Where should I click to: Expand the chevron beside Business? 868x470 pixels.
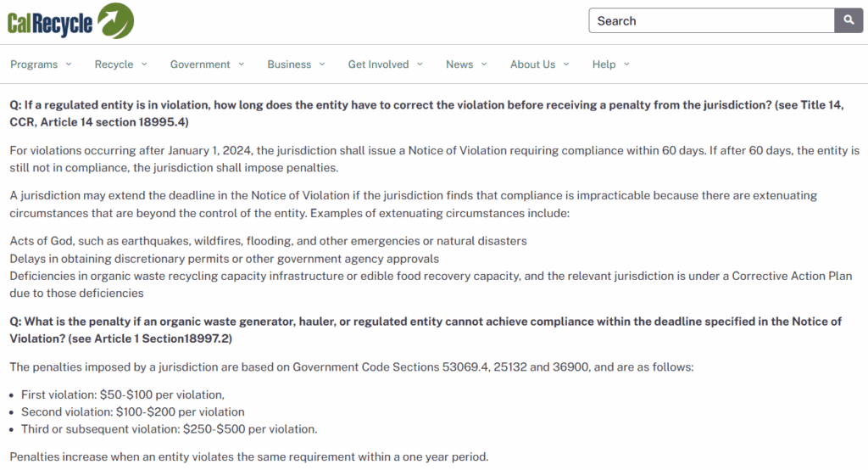click(322, 64)
